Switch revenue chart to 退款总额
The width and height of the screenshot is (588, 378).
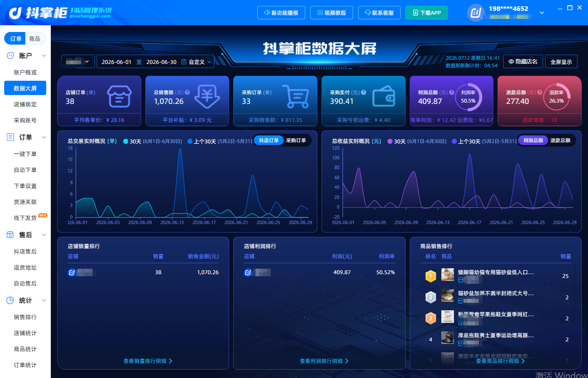coord(561,140)
